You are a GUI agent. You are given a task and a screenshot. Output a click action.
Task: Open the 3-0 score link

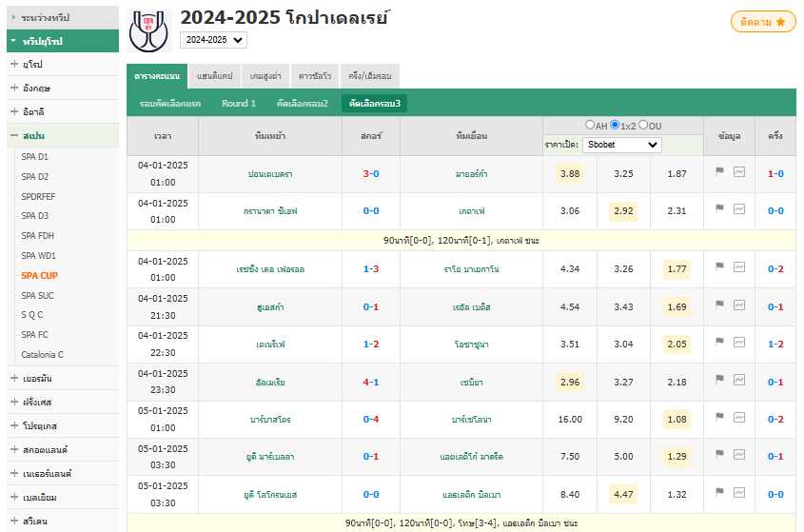coord(371,174)
